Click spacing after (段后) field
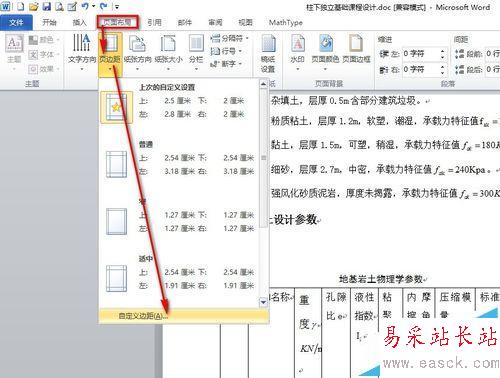 [492, 69]
